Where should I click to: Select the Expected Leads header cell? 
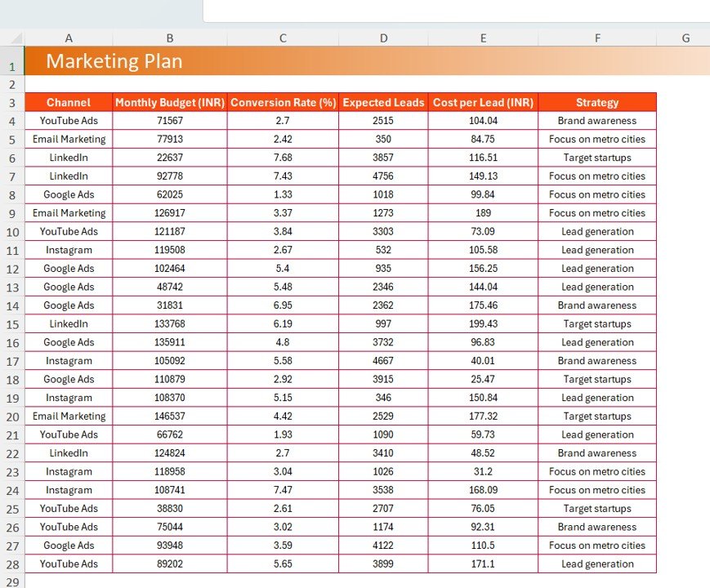(383, 102)
